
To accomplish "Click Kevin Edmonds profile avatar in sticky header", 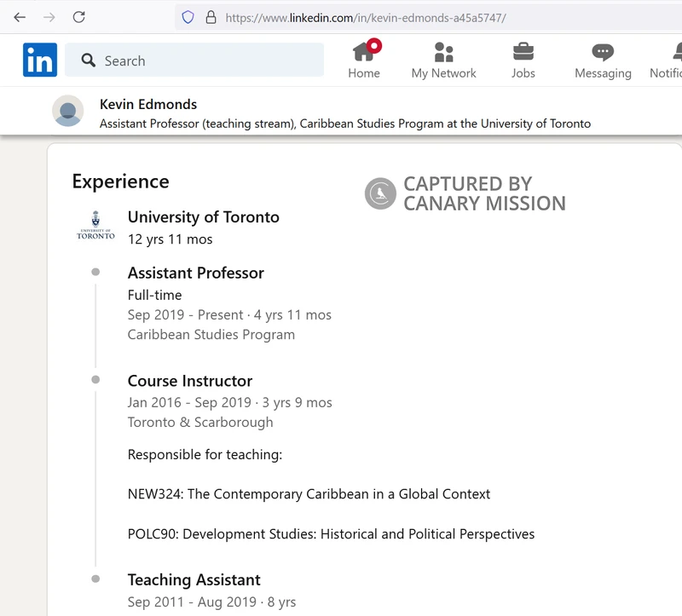I will 68,111.
